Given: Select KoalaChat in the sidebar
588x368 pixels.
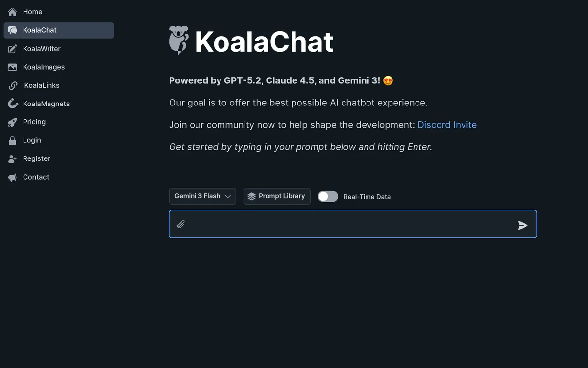Looking at the screenshot, I should [x=40, y=30].
